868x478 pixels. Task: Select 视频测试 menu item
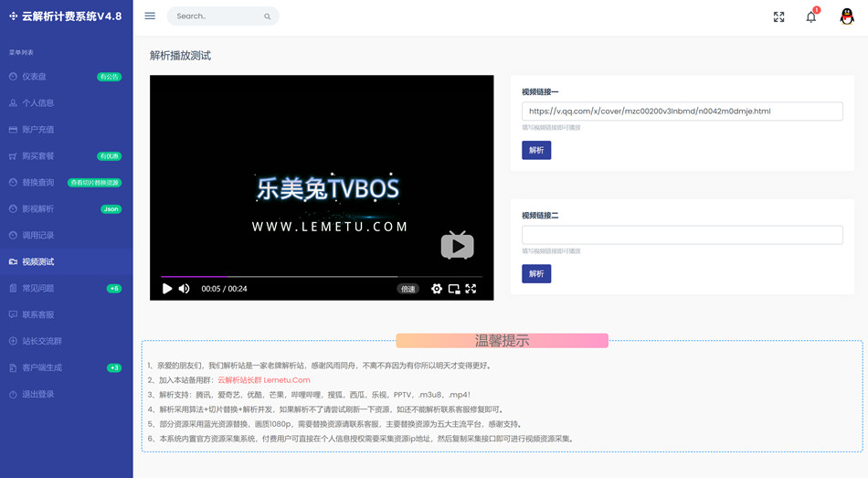point(67,262)
